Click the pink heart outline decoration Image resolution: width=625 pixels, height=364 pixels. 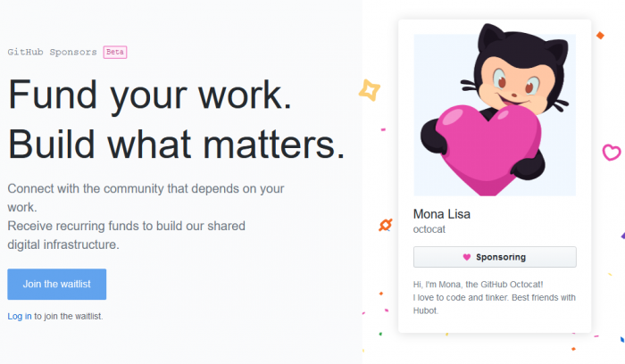(612, 151)
